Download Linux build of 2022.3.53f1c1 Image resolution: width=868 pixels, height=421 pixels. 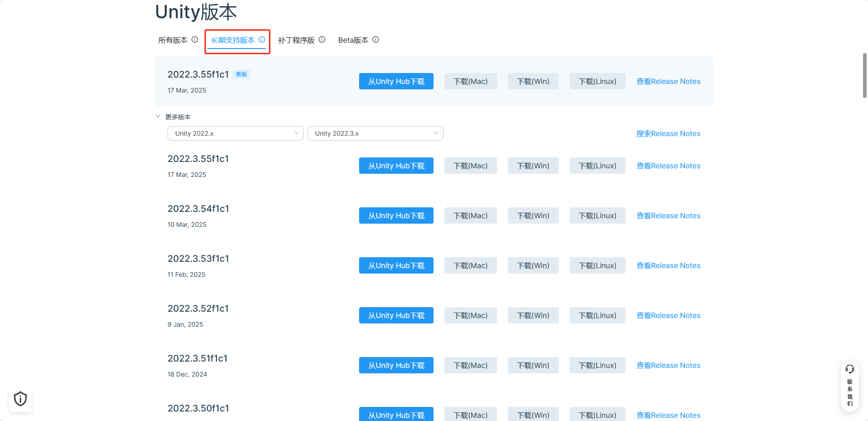click(597, 265)
